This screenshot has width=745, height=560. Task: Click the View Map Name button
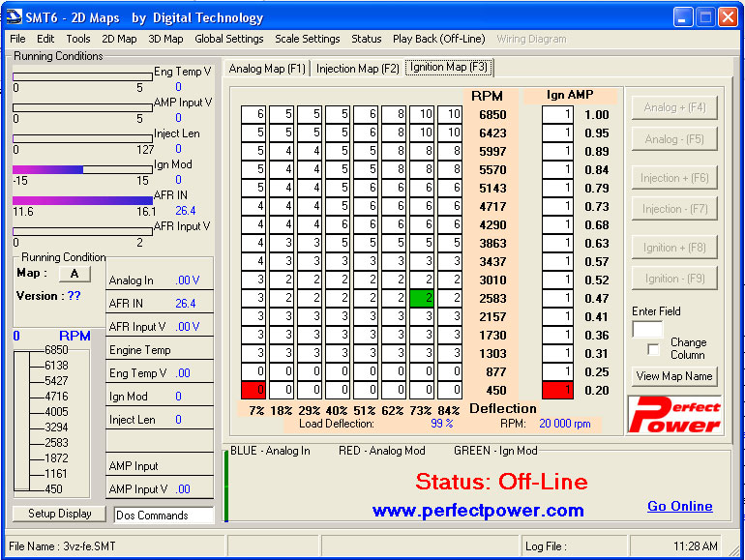coord(674,376)
